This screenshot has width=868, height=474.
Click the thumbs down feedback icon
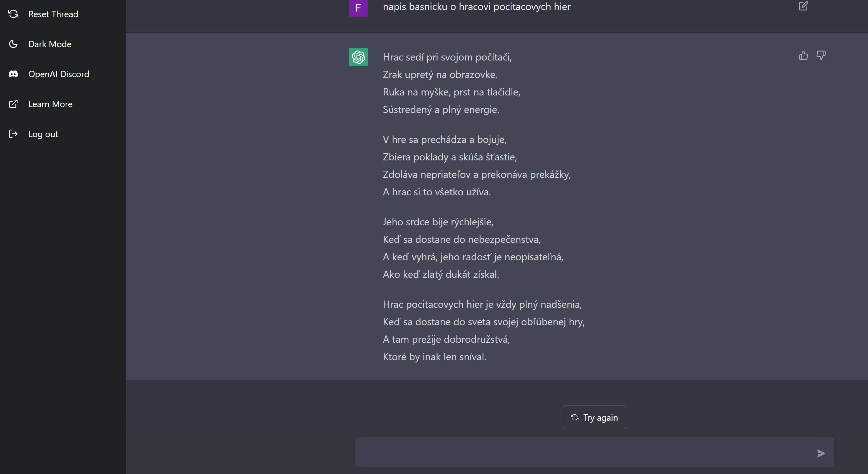pyautogui.click(x=821, y=55)
